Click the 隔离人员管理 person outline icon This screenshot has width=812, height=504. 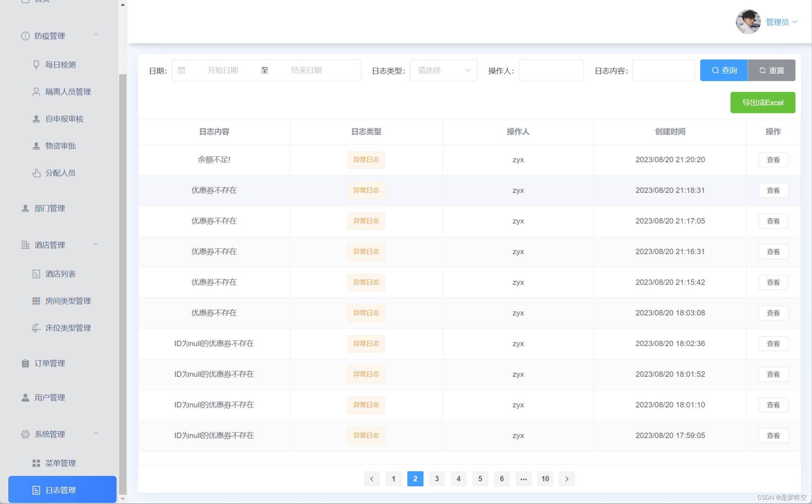pyautogui.click(x=36, y=92)
